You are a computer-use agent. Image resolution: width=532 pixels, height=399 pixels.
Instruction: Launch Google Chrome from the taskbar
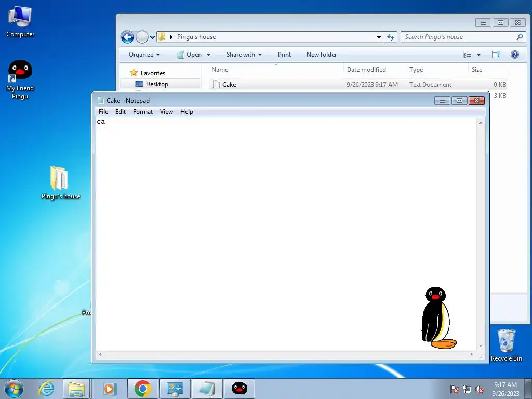point(142,389)
